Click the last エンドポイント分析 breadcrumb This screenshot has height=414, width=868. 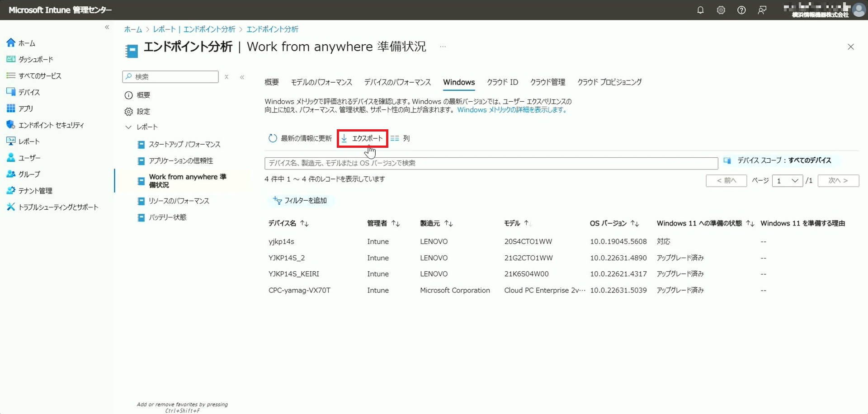coord(272,29)
